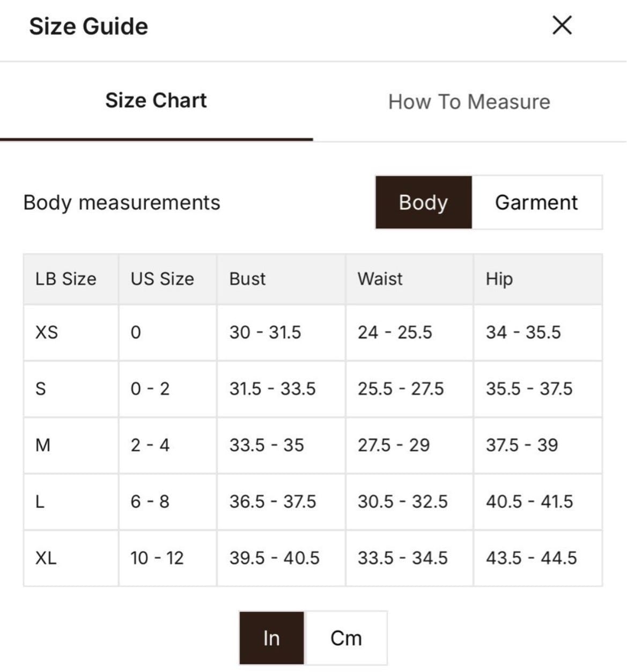The height and width of the screenshot is (672, 627).
Task: Select the XL size row label
Action: point(46,558)
